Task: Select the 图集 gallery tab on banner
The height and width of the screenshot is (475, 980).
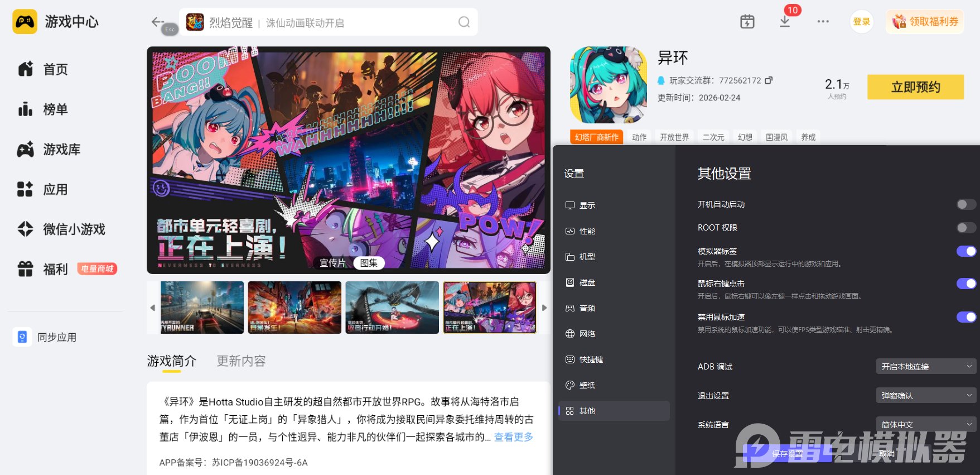Action: [x=369, y=263]
